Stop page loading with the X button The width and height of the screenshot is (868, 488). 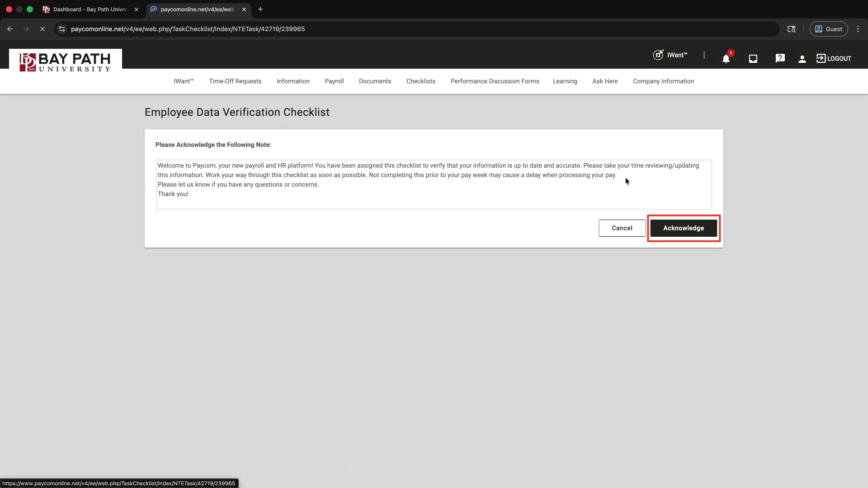tap(42, 29)
